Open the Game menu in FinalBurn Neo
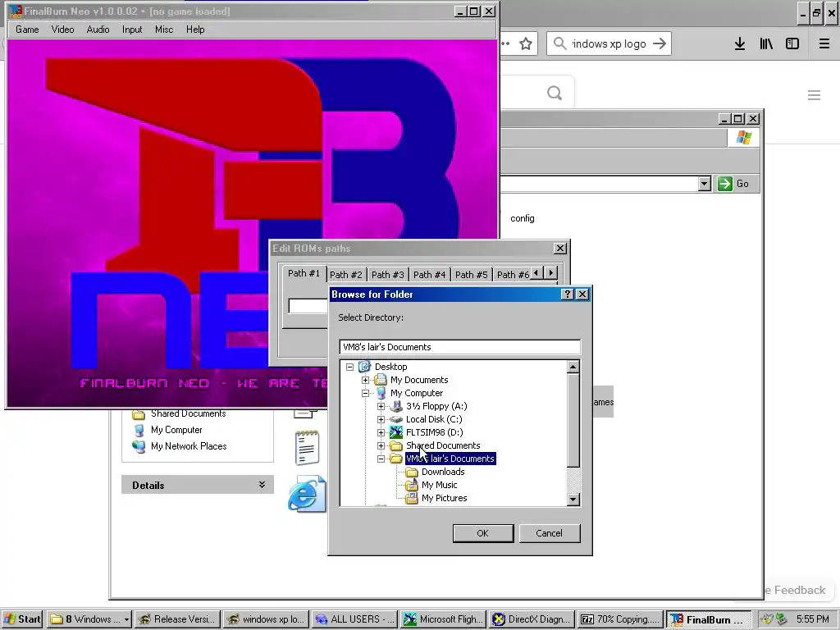This screenshot has width=840, height=630. pos(27,30)
